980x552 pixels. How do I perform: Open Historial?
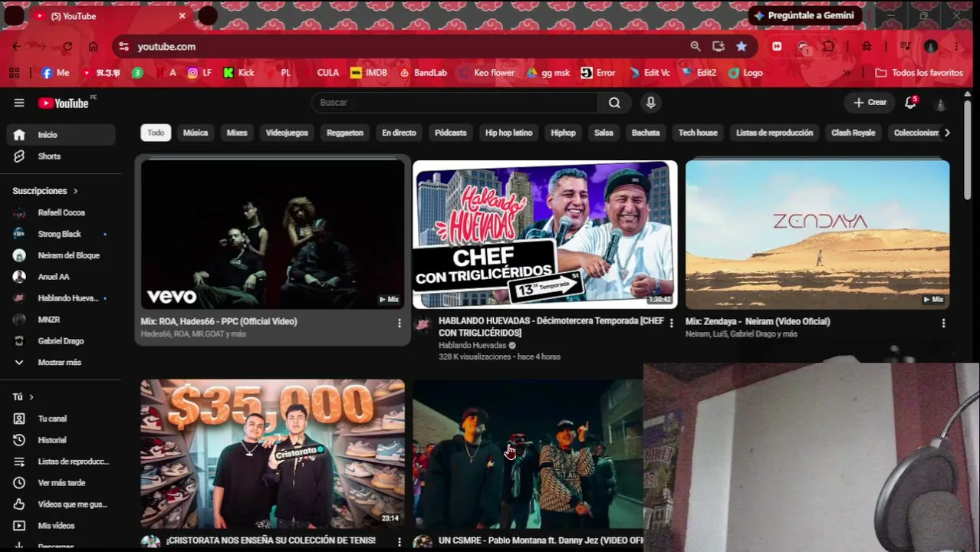tap(61, 440)
